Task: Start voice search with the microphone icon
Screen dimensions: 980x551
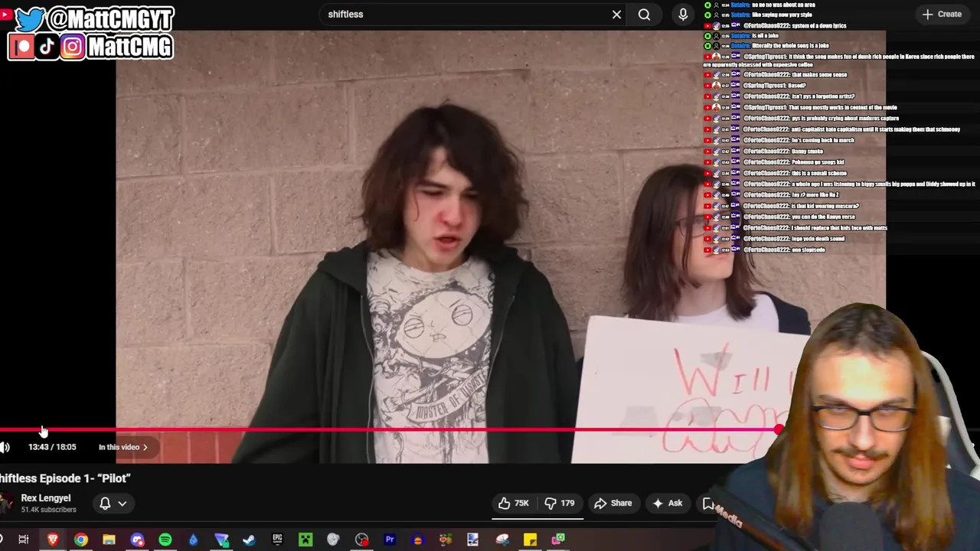Action: pos(683,15)
